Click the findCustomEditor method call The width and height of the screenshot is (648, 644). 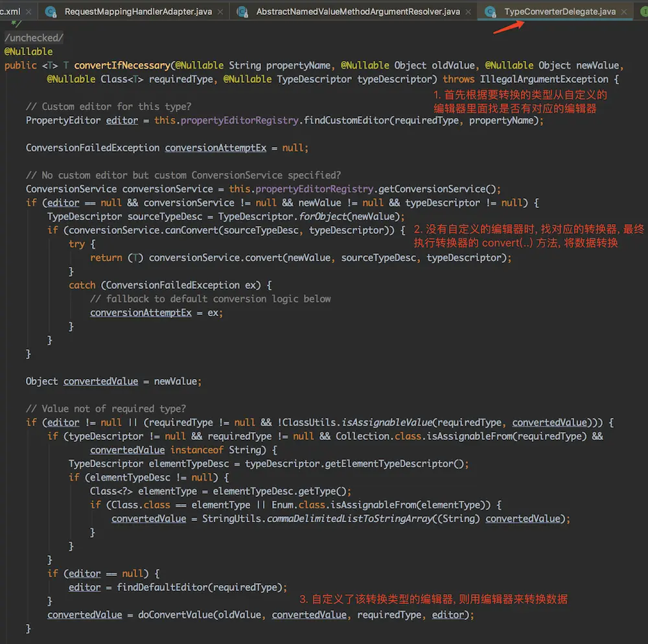pos(345,121)
